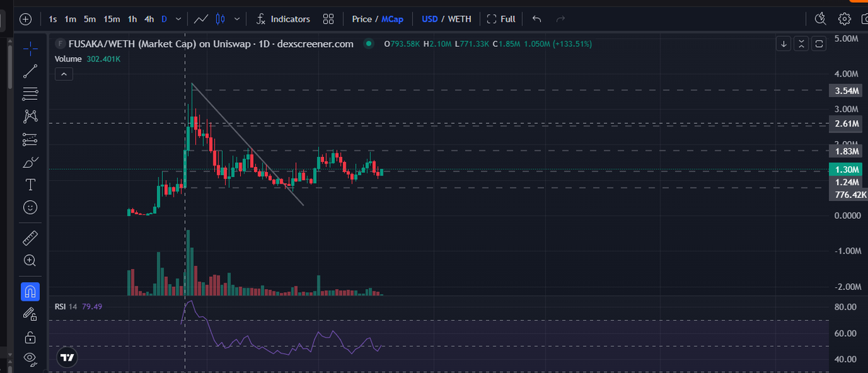
Task: Click the current 1.30M price label
Action: (x=846, y=169)
